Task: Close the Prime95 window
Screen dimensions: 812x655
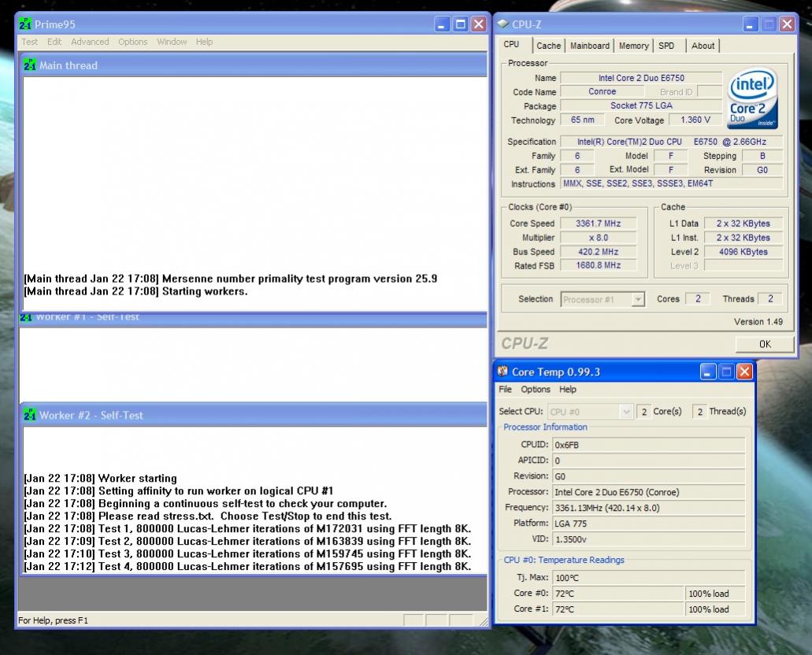Action: pyautogui.click(x=479, y=24)
